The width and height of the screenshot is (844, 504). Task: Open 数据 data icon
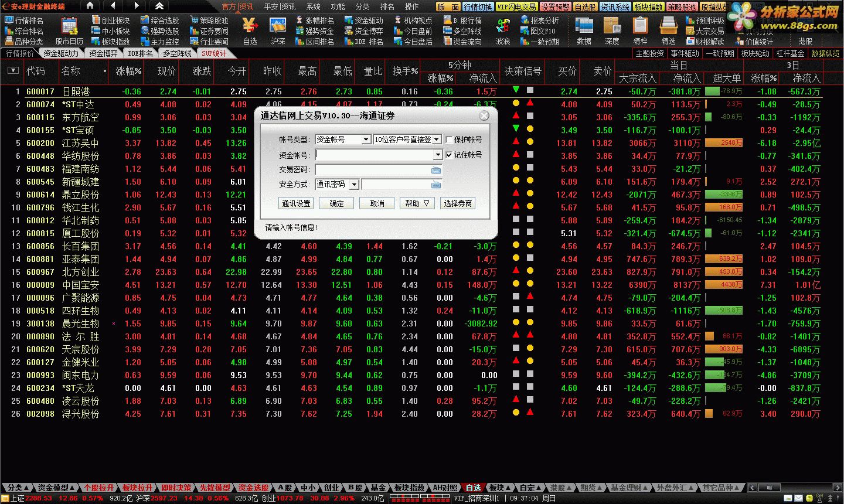(x=584, y=32)
